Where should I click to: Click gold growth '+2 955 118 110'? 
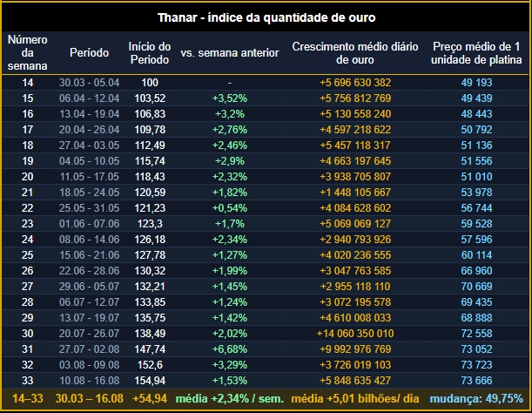[355, 287]
